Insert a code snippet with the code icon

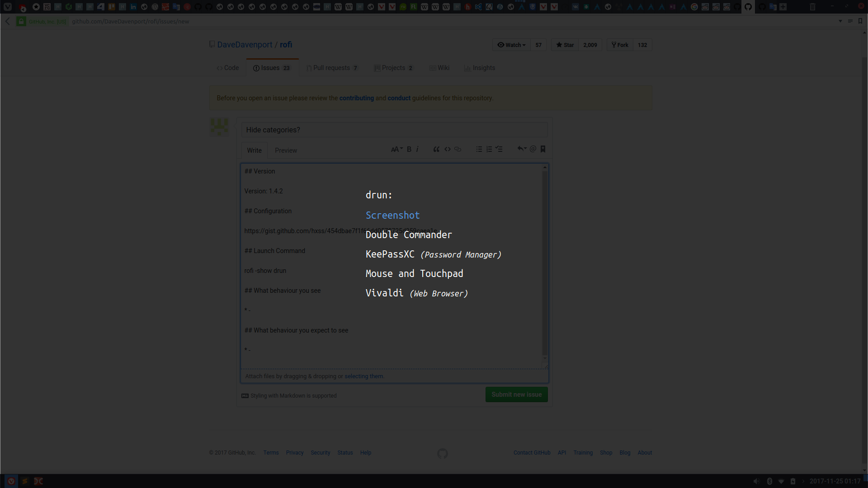(x=448, y=149)
